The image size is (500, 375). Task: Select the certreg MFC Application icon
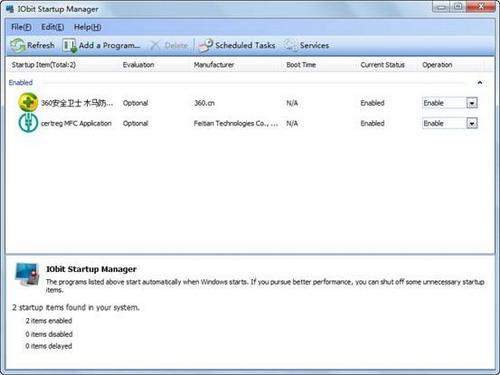(x=28, y=123)
